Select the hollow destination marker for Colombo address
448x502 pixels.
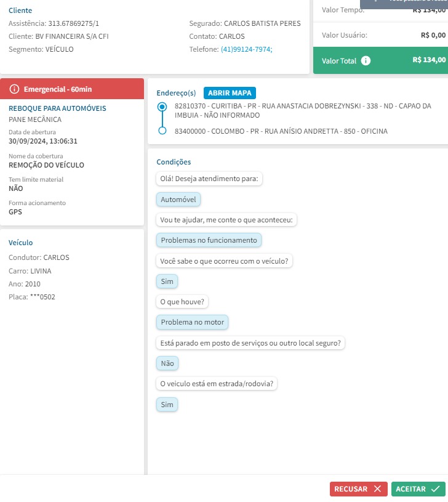coord(162,131)
